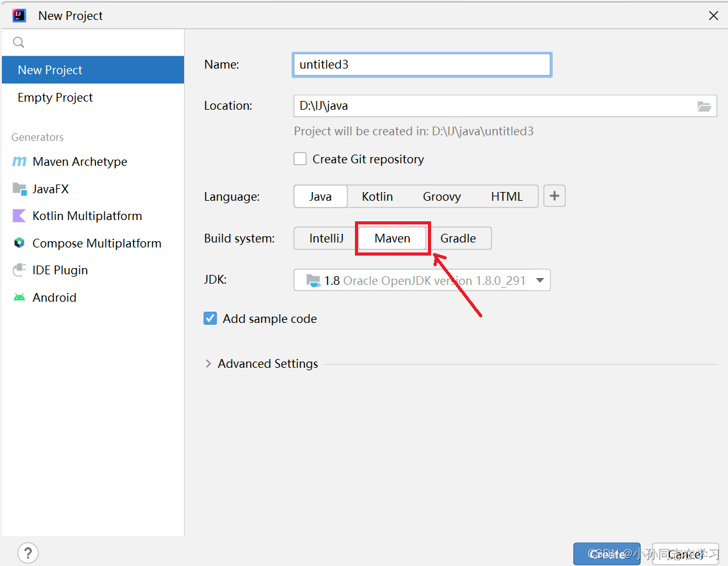Screen dimensions: 728x566
Task: Uncheck Add sample code checkbox
Action: click(210, 319)
